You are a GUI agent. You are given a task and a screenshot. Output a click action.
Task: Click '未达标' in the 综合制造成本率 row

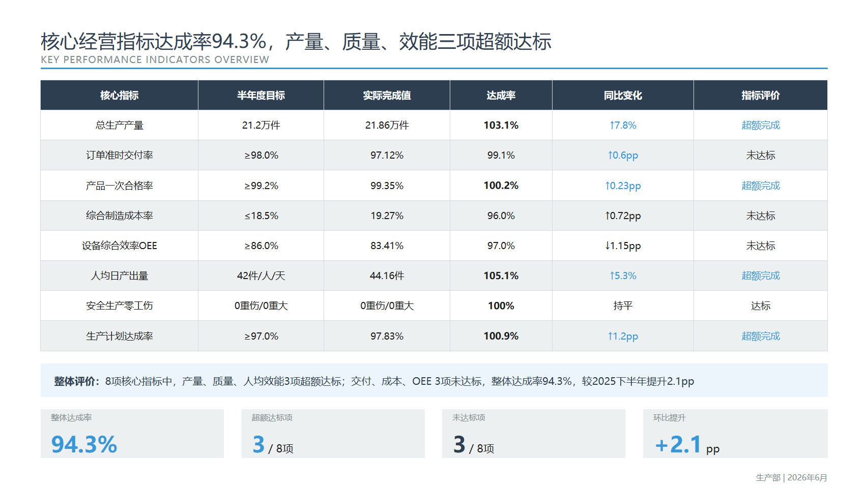761,216
